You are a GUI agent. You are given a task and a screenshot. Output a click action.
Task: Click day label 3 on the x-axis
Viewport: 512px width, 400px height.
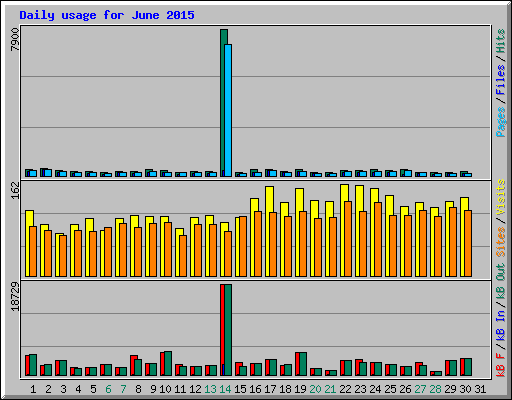point(63,389)
